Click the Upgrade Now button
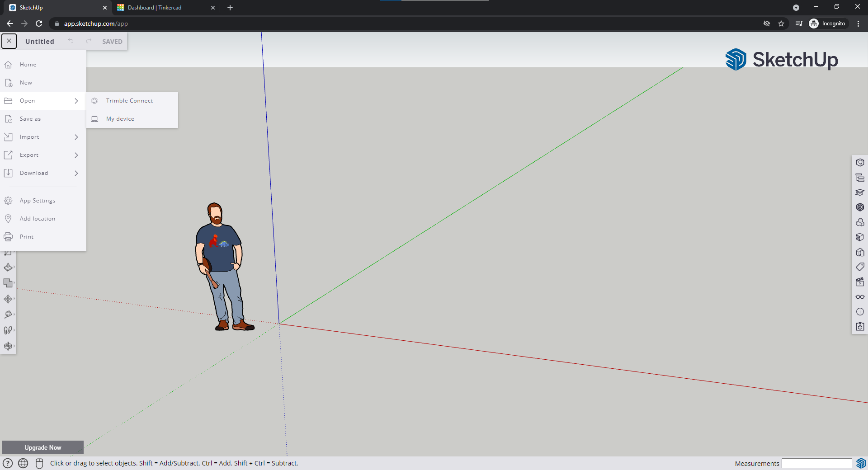Screen dimensions: 868x470 (x=43, y=447)
